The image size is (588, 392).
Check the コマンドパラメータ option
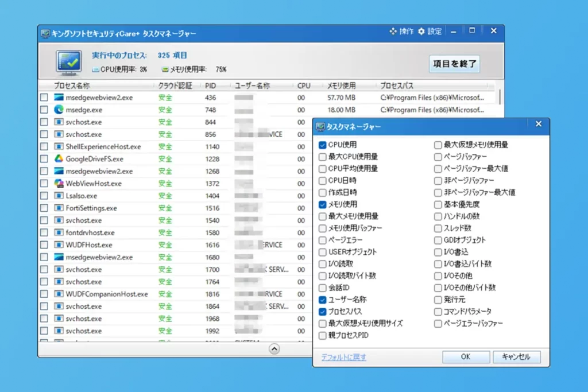point(438,312)
